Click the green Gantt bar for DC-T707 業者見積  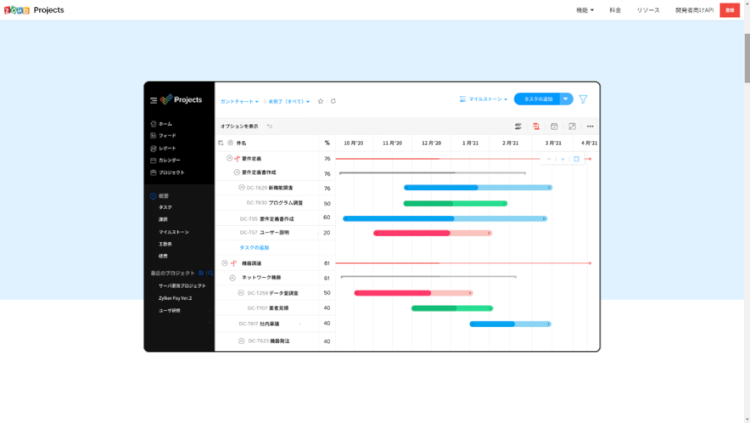452,308
